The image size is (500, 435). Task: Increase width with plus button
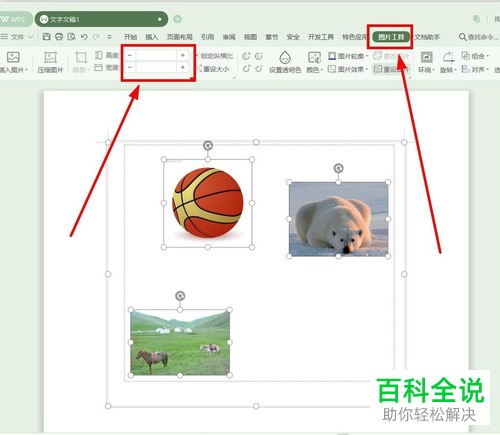pos(183,67)
